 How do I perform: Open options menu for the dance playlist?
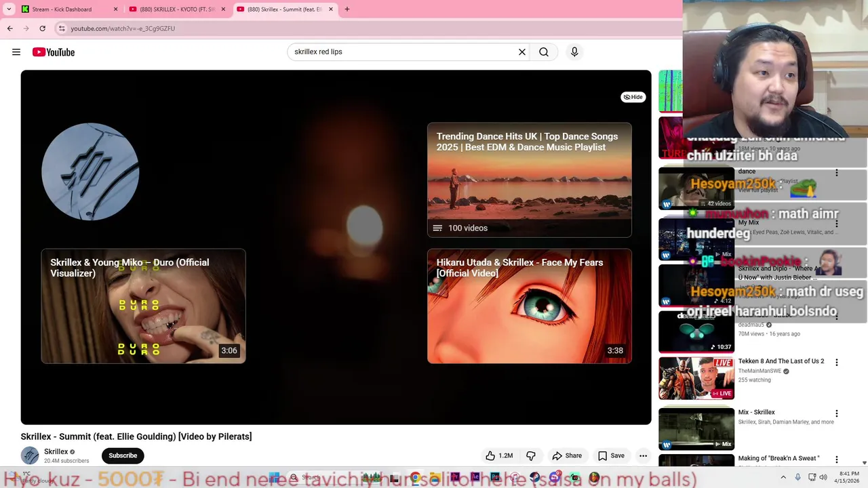pos(836,173)
